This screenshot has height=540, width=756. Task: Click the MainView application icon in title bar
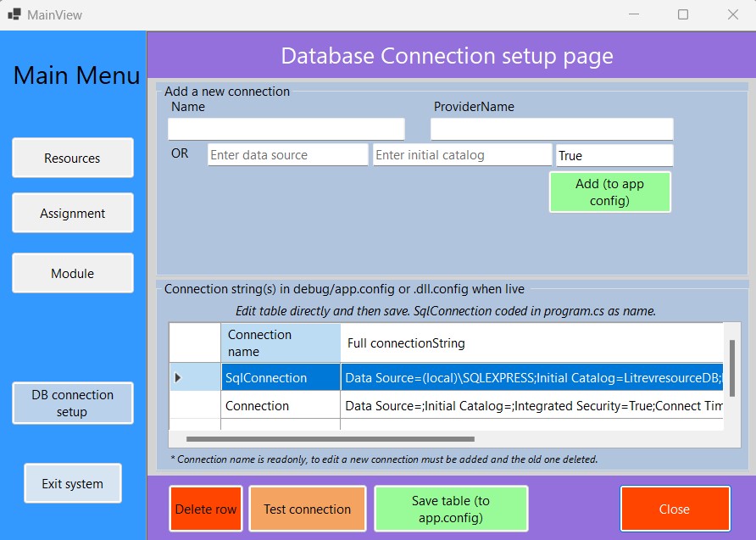point(14,14)
